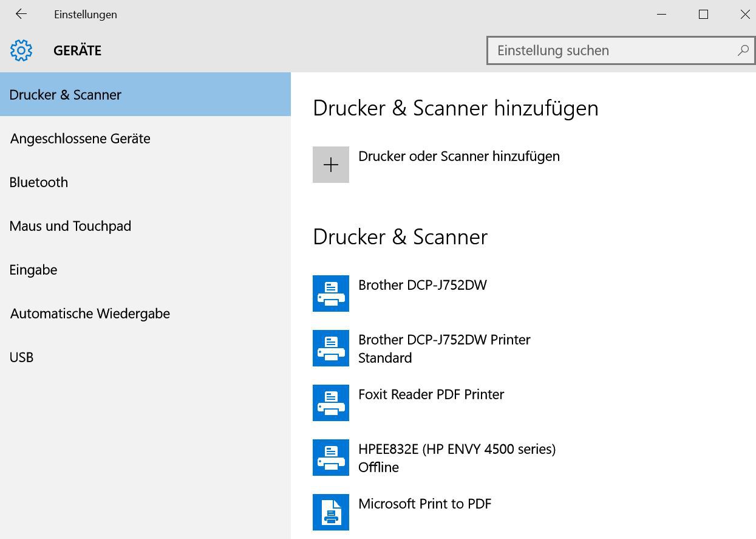Click the Geräte settings gear icon

[21, 50]
